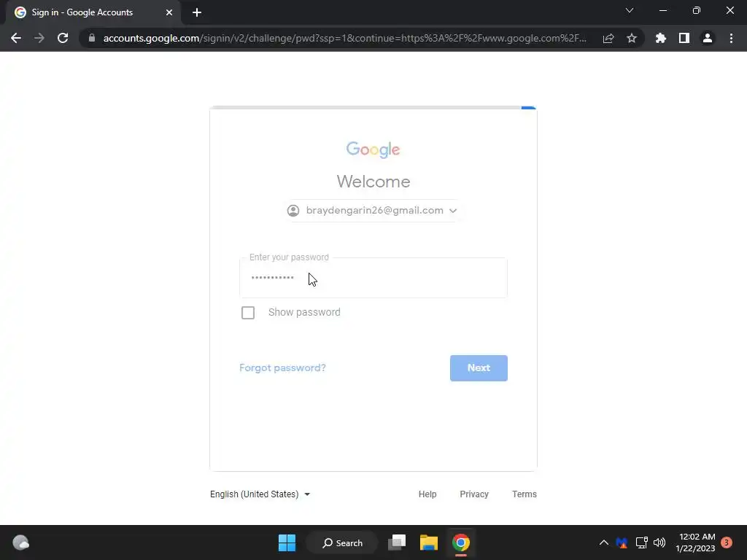Open a new browser tab
This screenshot has width=747, height=560.
(x=197, y=12)
